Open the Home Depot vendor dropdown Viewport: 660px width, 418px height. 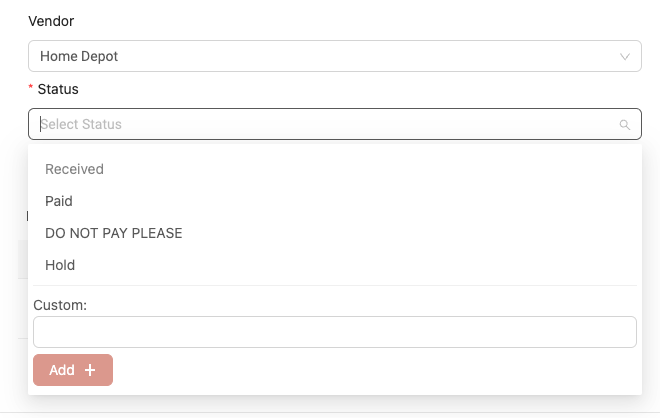335,56
